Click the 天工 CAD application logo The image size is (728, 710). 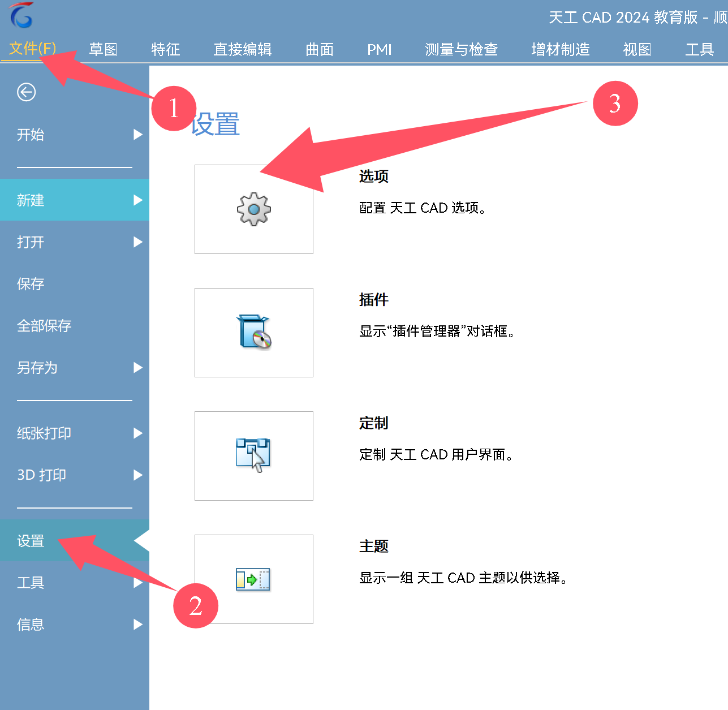click(21, 15)
